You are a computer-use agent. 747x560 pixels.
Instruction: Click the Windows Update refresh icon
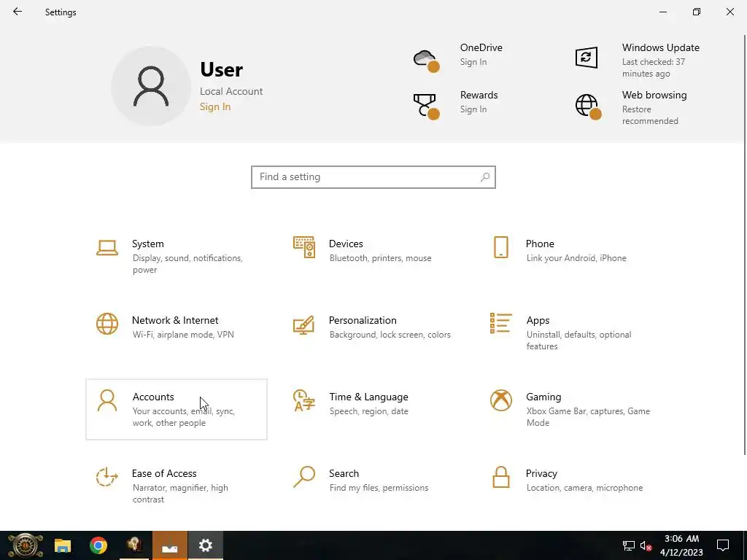(x=586, y=58)
